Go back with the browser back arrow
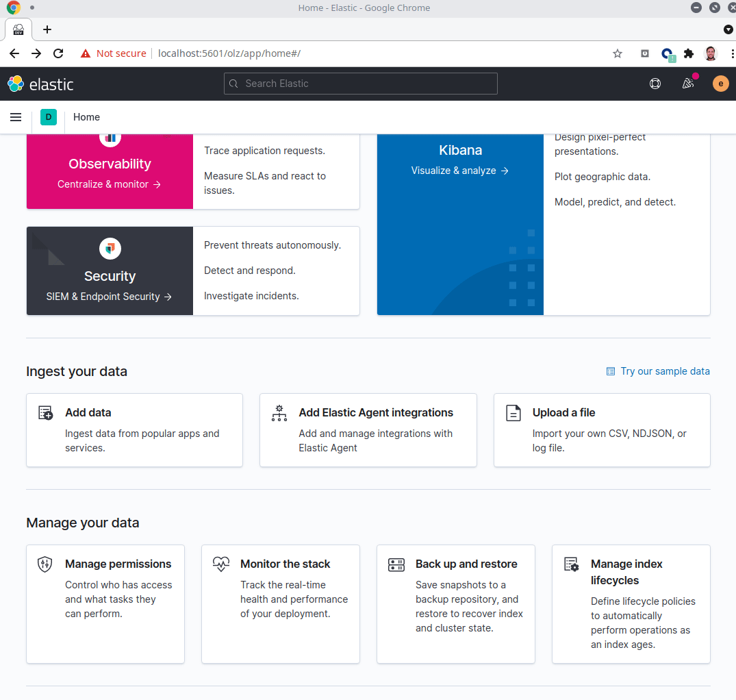 click(x=14, y=53)
